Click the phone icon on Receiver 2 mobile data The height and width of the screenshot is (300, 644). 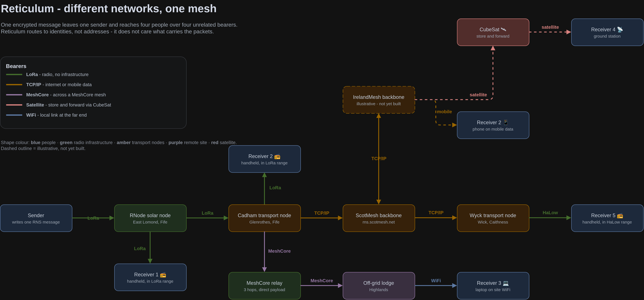click(x=505, y=122)
